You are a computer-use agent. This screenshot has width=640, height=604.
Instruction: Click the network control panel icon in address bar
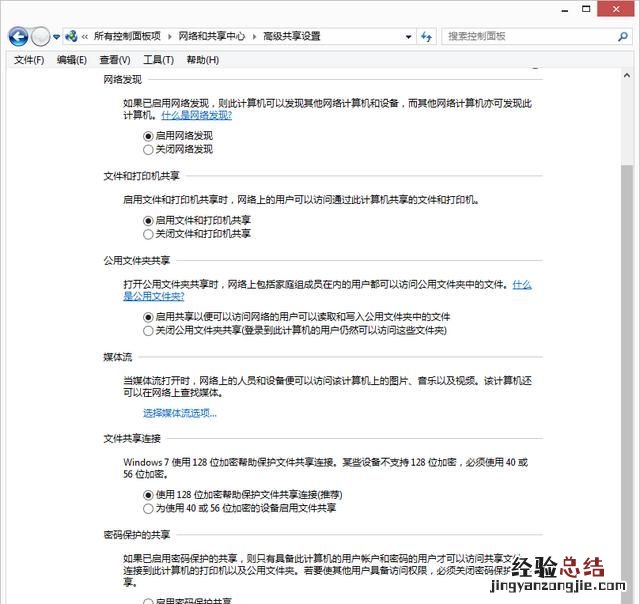71,36
